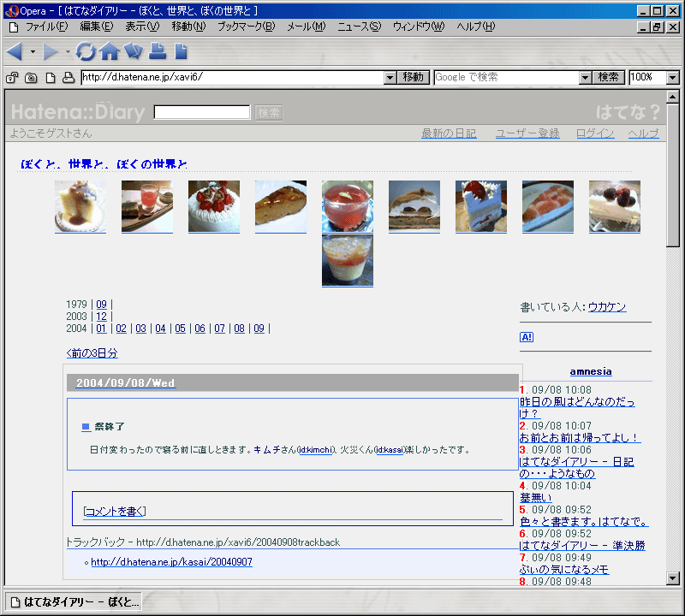685x616 pixels.
Task: Click the print toolbar icon beside bookmarks
Action: 158,51
